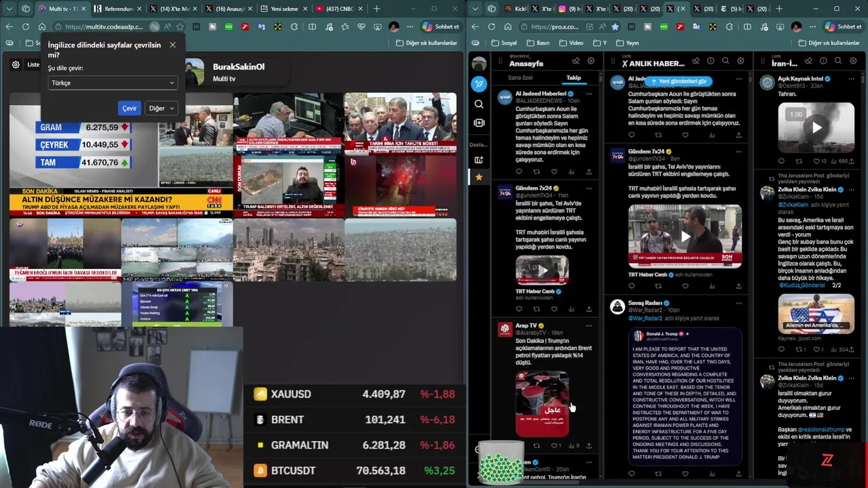Viewport: 868px width, 488px height.
Task: Go to home page in left browser
Action: tap(42, 26)
